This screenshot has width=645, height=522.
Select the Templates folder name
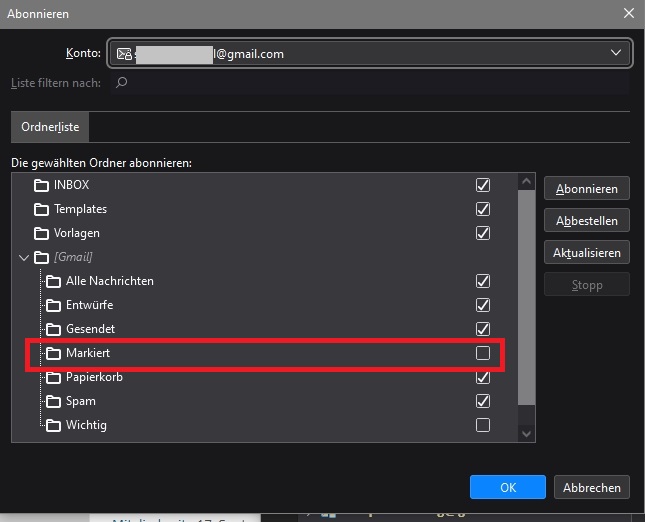(80, 209)
